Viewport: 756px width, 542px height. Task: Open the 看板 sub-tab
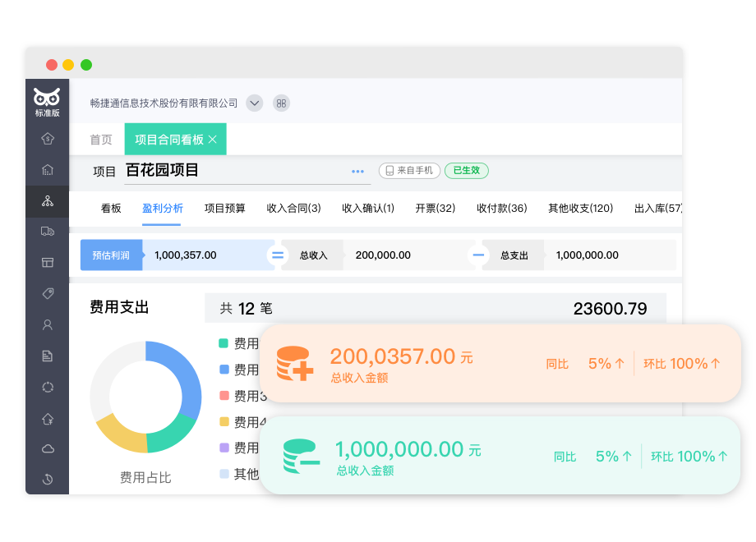[110, 208]
